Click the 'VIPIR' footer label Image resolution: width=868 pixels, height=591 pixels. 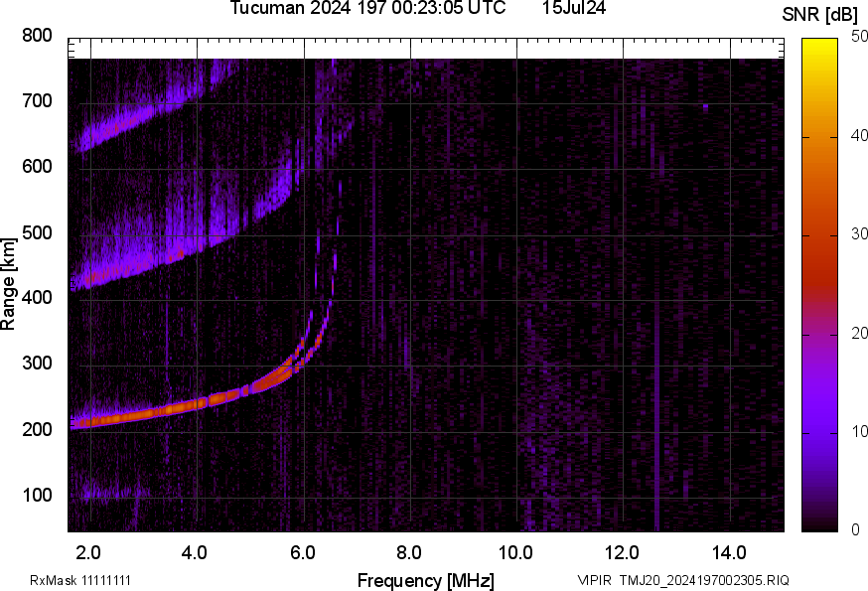point(595,581)
